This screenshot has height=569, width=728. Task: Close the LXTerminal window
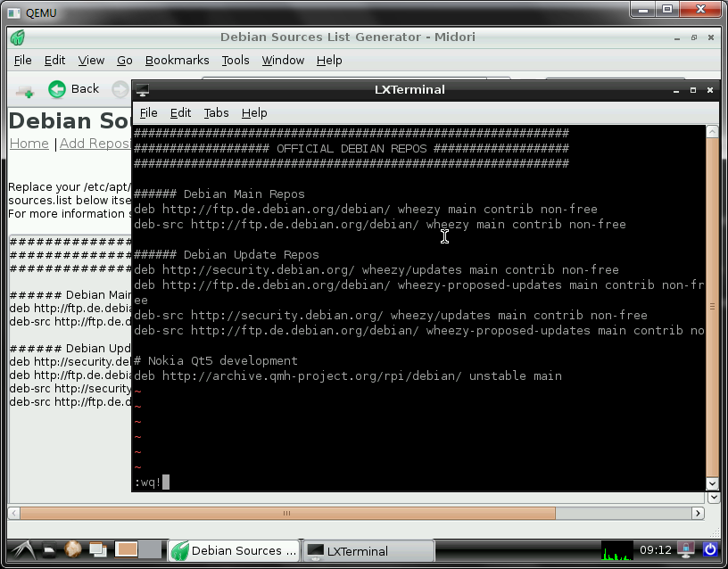coord(710,90)
